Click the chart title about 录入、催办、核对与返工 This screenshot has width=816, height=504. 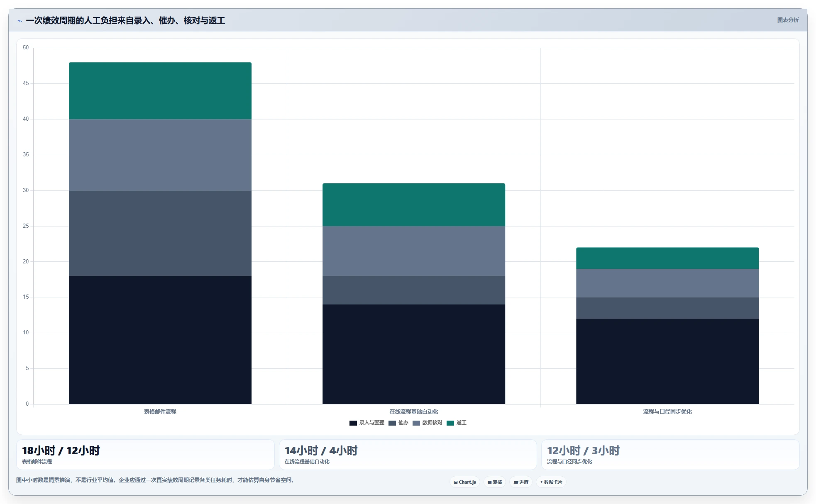pos(125,20)
